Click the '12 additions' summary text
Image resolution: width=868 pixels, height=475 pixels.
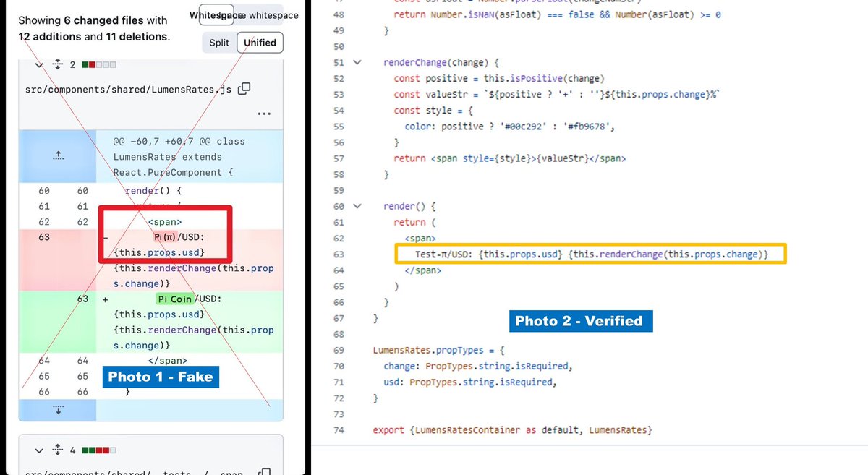point(50,36)
